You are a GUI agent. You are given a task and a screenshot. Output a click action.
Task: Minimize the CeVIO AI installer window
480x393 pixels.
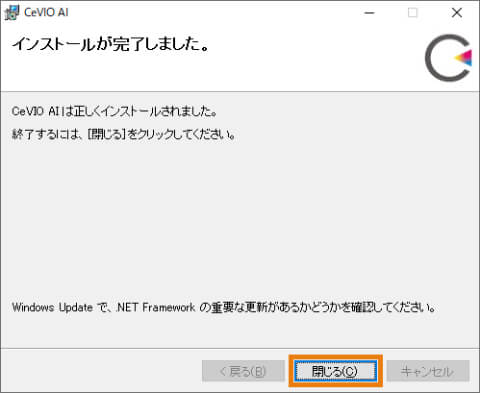pyautogui.click(x=369, y=13)
